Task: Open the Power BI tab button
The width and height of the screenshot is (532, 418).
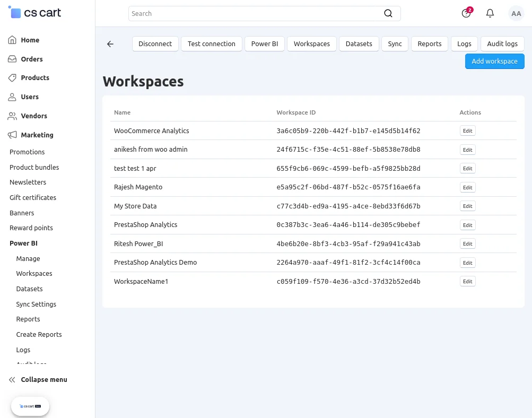Action: pyautogui.click(x=264, y=44)
